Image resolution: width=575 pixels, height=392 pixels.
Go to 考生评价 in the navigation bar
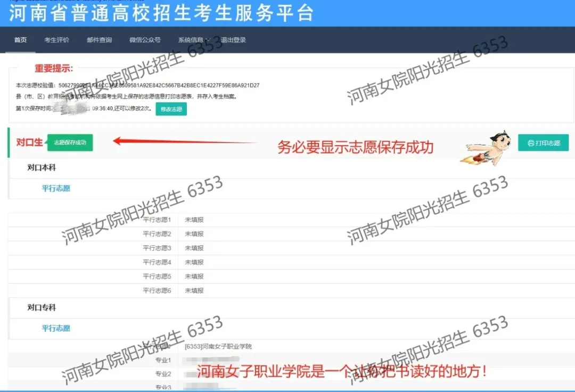tap(56, 40)
